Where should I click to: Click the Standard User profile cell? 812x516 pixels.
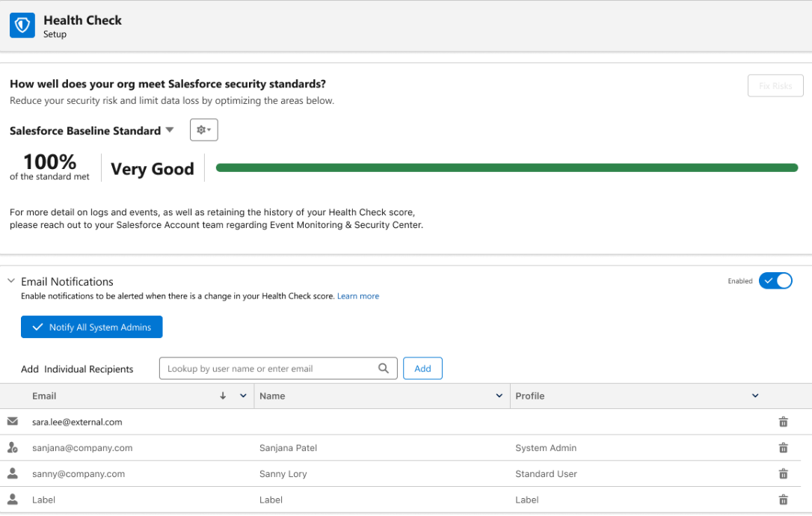(546, 474)
